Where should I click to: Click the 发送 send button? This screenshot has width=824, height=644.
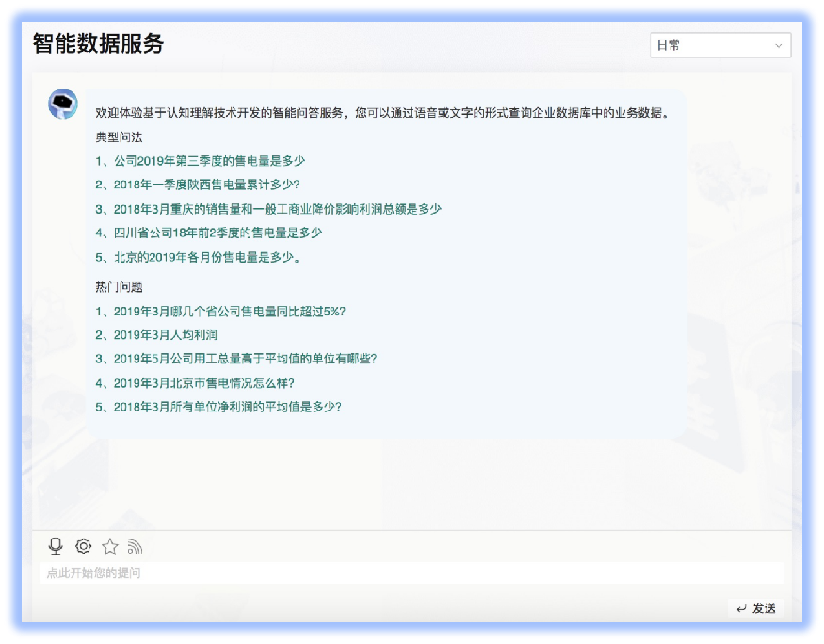pyautogui.click(x=756, y=608)
